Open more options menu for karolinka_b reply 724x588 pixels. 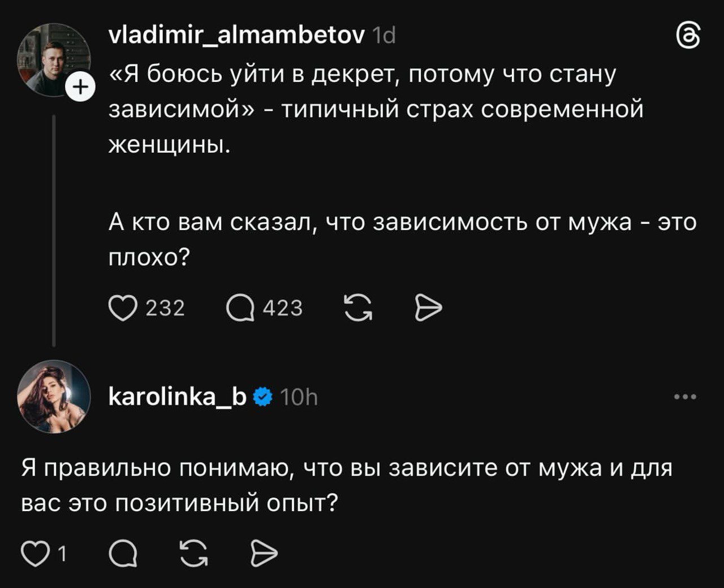point(686,397)
